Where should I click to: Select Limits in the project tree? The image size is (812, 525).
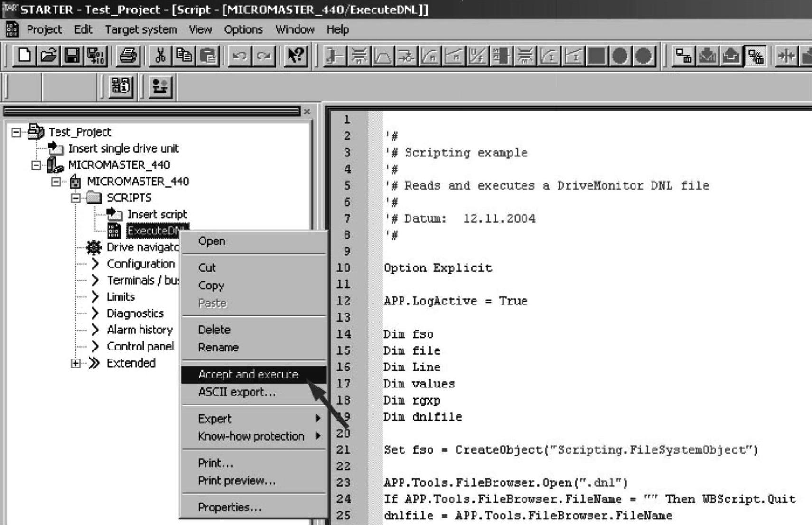(x=121, y=297)
